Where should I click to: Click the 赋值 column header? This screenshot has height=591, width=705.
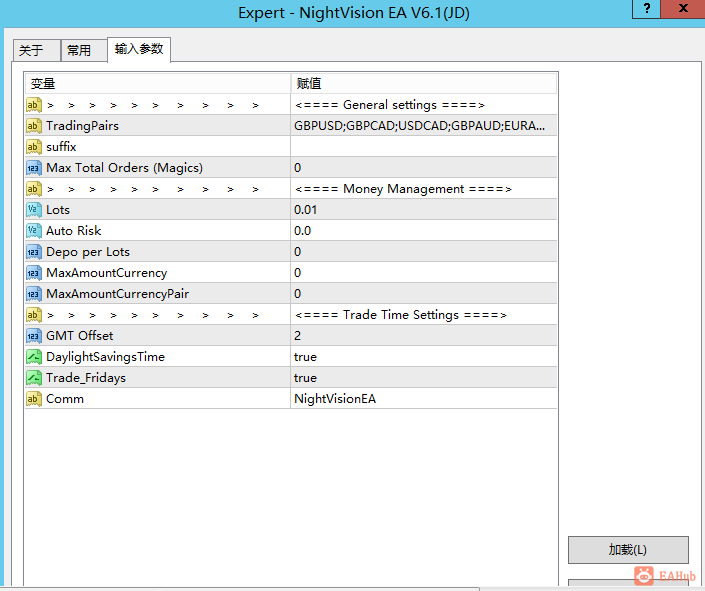424,84
